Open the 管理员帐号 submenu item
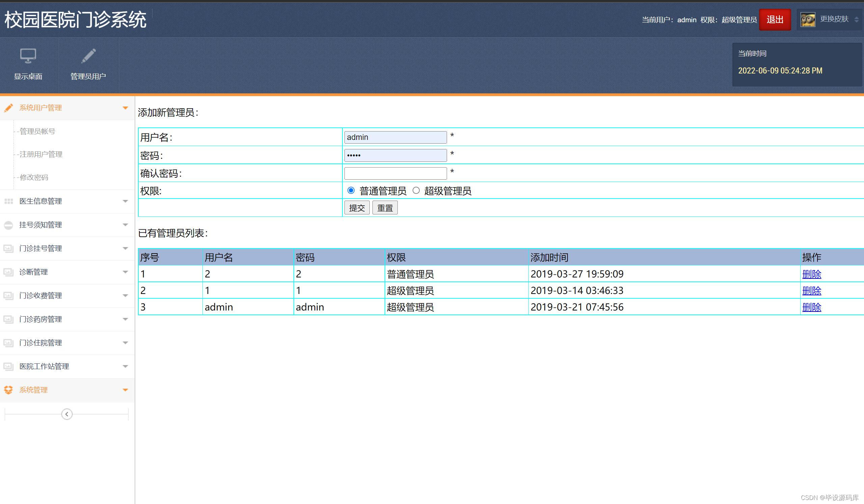Image resolution: width=864 pixels, height=504 pixels. [37, 131]
